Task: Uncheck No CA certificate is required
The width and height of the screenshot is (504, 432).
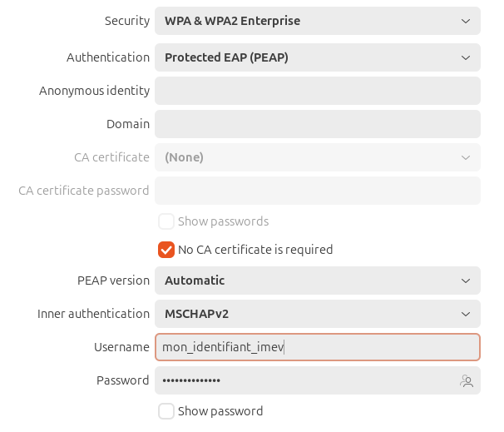Action: 166,250
